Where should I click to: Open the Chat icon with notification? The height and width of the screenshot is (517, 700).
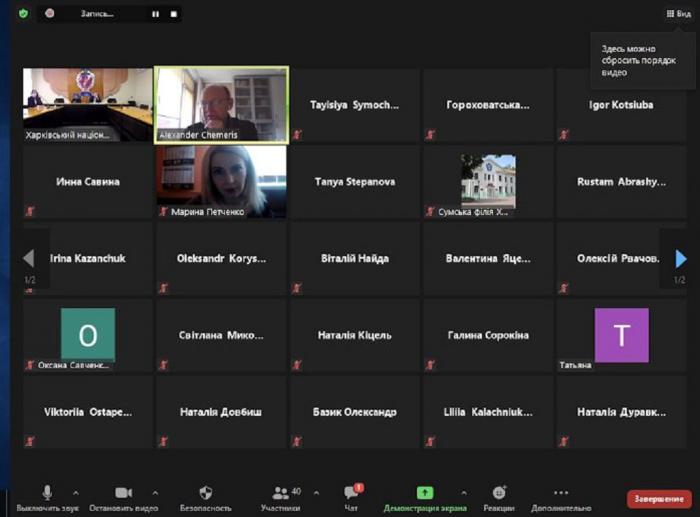tap(351, 492)
